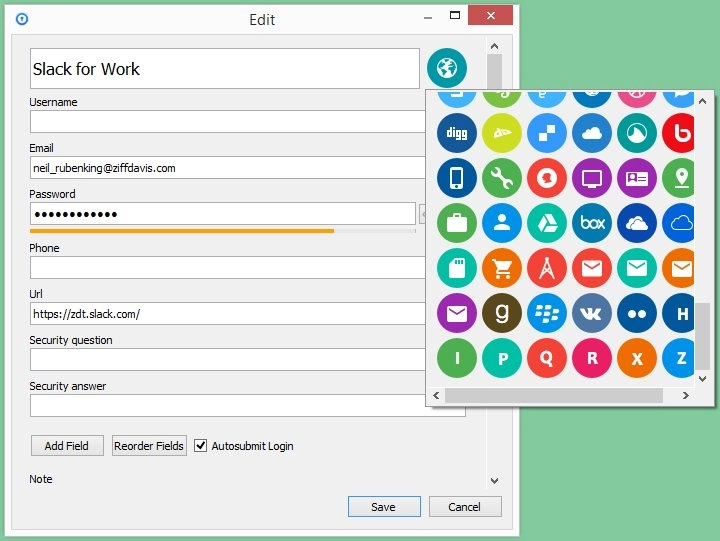The height and width of the screenshot is (541, 720).
Task: Select the blue person contact icon
Action: pos(502,223)
